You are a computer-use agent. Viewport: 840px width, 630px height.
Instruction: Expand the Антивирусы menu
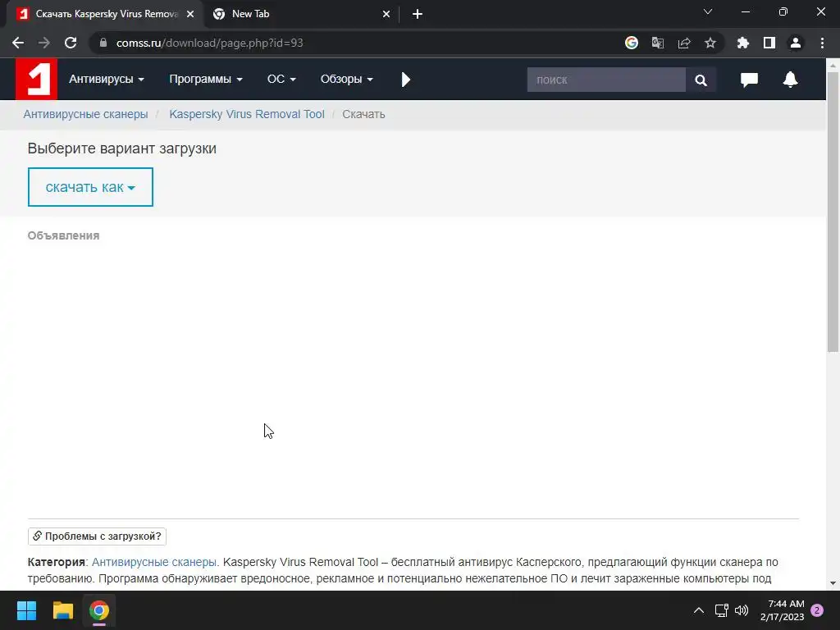coord(106,80)
